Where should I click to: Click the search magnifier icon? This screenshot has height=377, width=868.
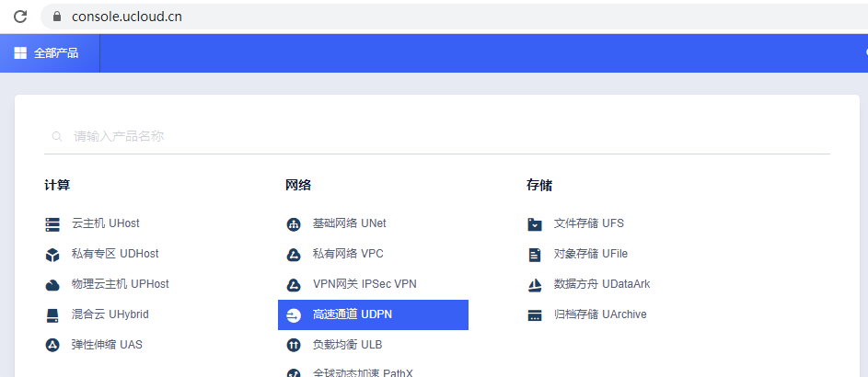click(56, 136)
